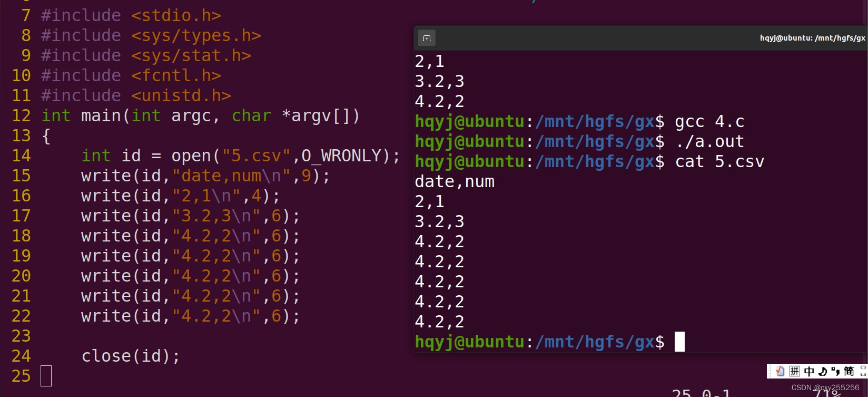Open the input method settings icon with red check
This screenshot has height=397, width=868.
coord(781,371)
